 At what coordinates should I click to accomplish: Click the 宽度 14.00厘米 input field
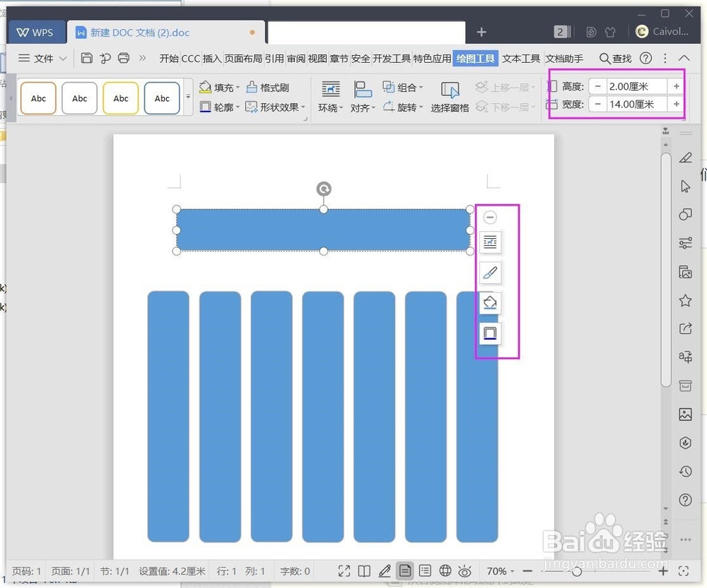pos(637,104)
